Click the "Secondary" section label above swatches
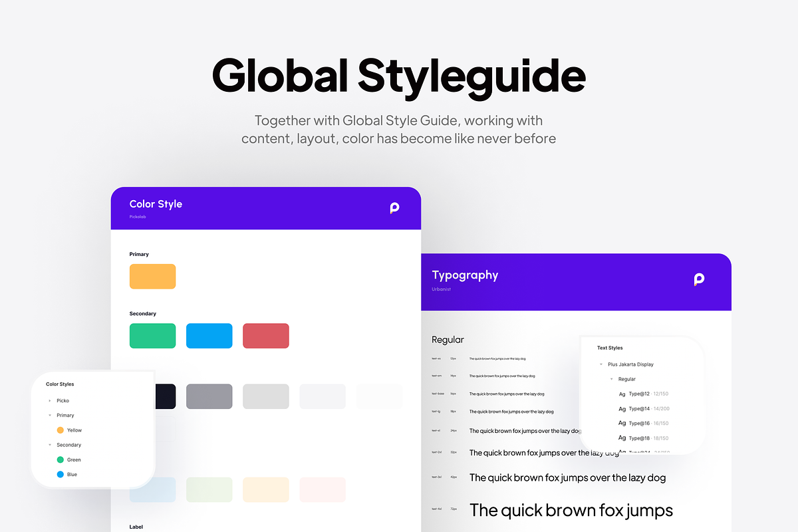 (x=143, y=313)
